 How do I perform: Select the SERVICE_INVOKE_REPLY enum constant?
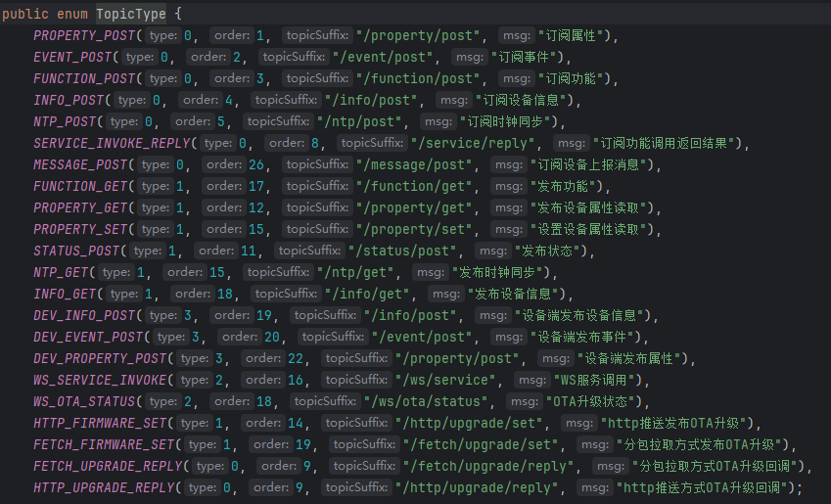[112, 143]
